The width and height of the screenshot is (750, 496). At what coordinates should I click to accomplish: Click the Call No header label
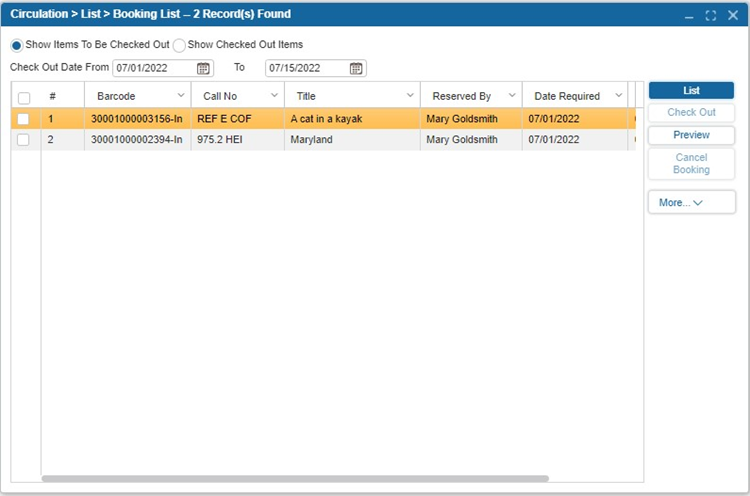220,96
